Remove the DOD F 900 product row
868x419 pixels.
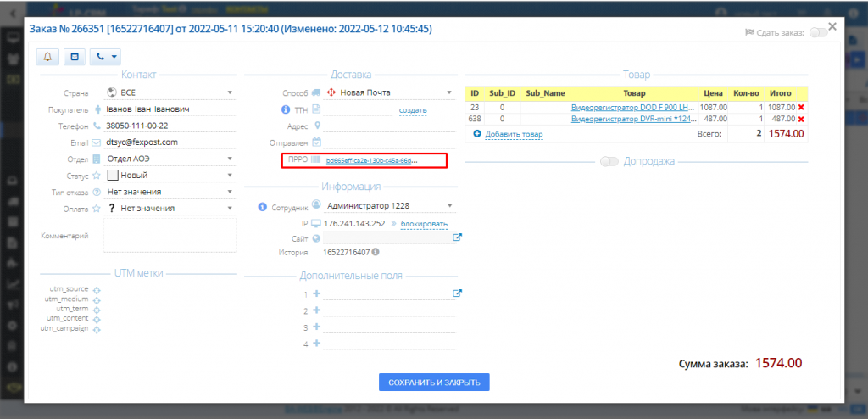click(801, 107)
